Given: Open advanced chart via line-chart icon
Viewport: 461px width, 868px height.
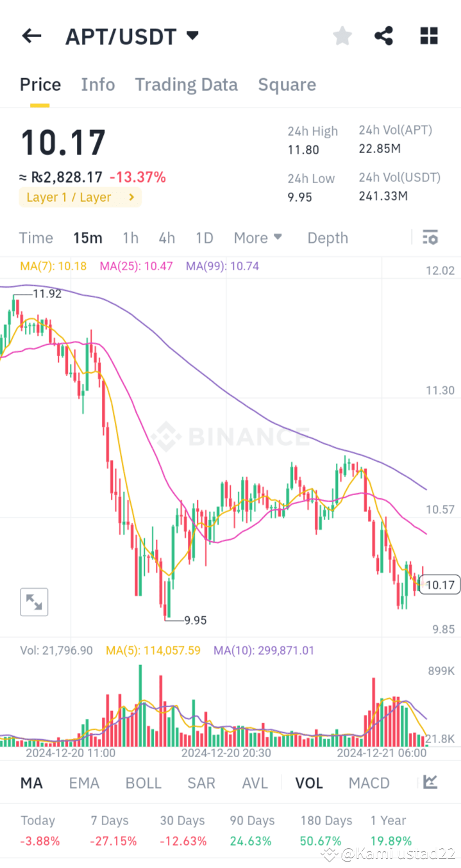Looking at the screenshot, I should click(x=430, y=782).
